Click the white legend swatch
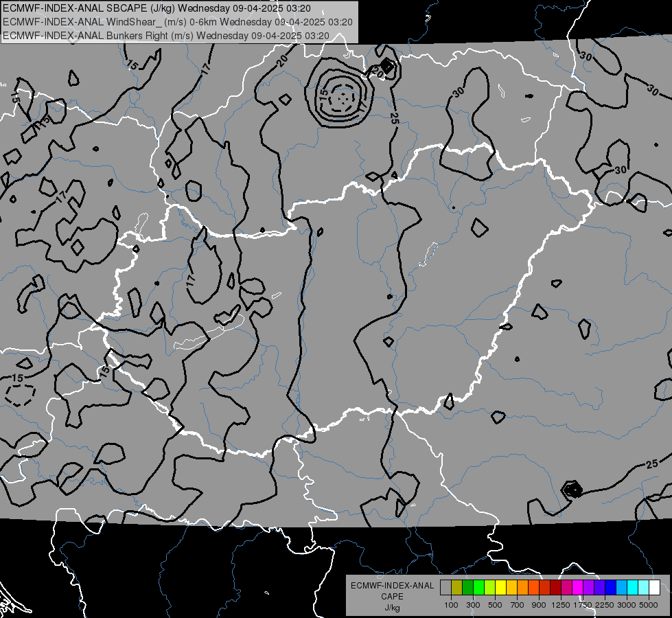Screen dimensions: 672x618 tap(654, 588)
